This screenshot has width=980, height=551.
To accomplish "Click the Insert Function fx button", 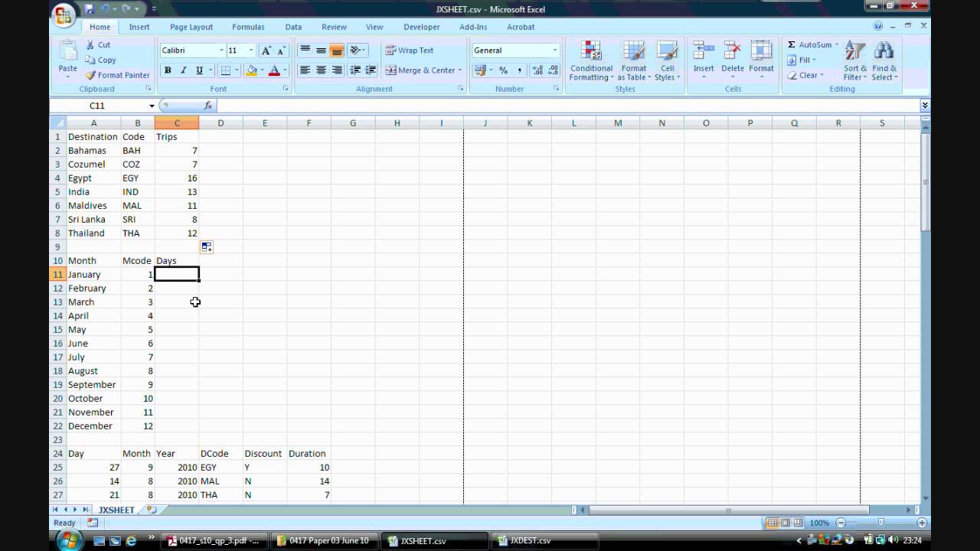I will coord(207,106).
